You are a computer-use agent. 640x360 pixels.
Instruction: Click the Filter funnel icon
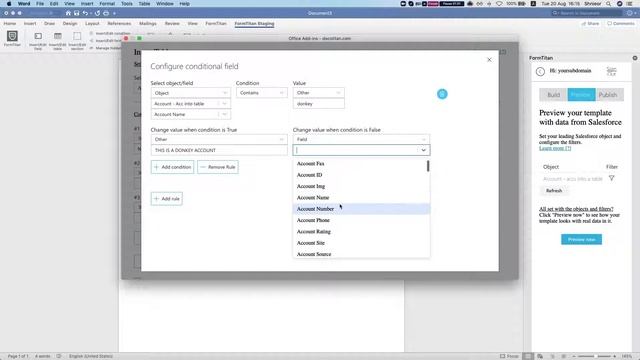[x=611, y=178]
